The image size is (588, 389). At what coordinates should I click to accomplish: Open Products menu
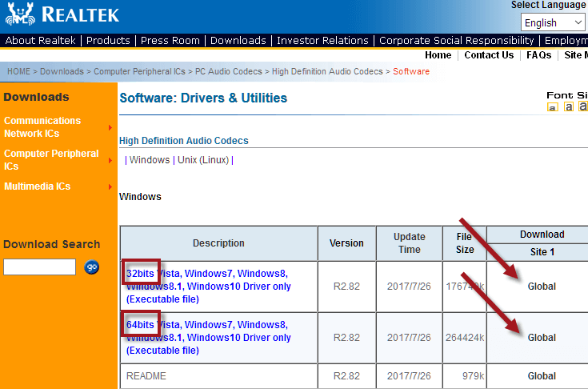point(108,41)
